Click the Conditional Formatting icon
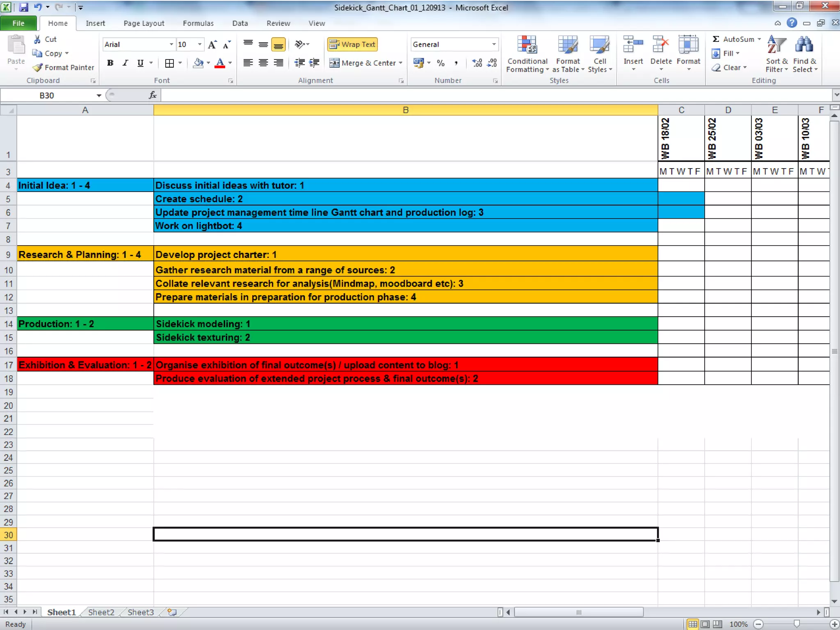Viewport: 840px width, 630px height. 527,45
